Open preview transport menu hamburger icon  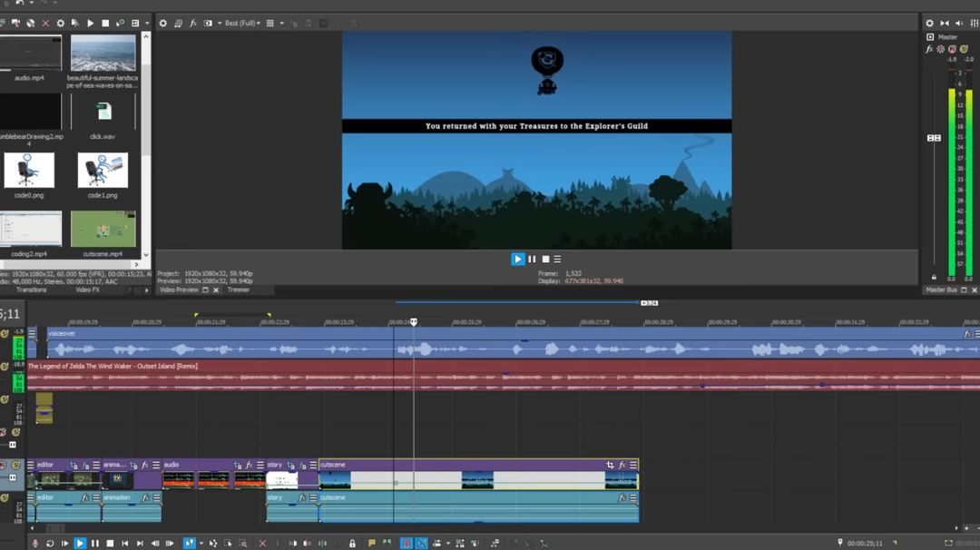coord(557,259)
